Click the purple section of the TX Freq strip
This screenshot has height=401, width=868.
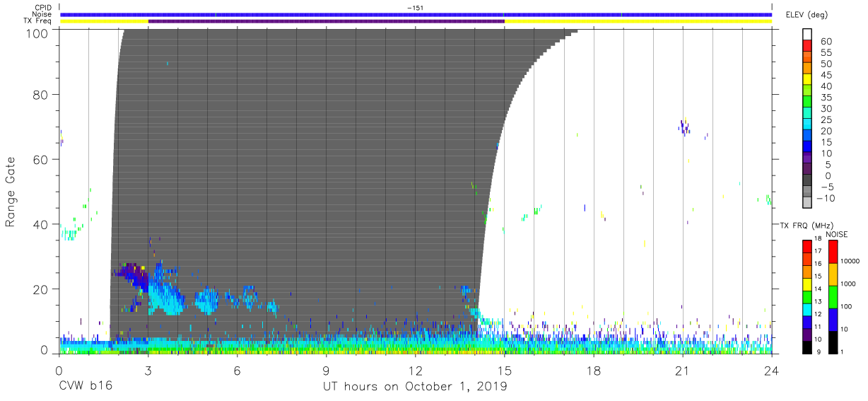pyautogui.click(x=326, y=21)
